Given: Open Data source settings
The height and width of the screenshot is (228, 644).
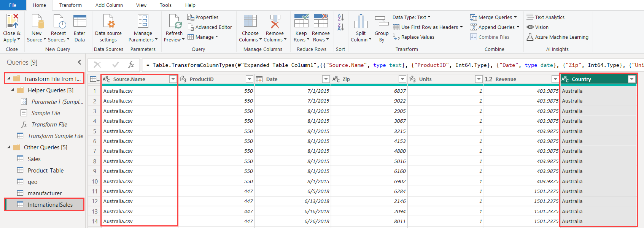Looking at the screenshot, I should (x=108, y=22).
